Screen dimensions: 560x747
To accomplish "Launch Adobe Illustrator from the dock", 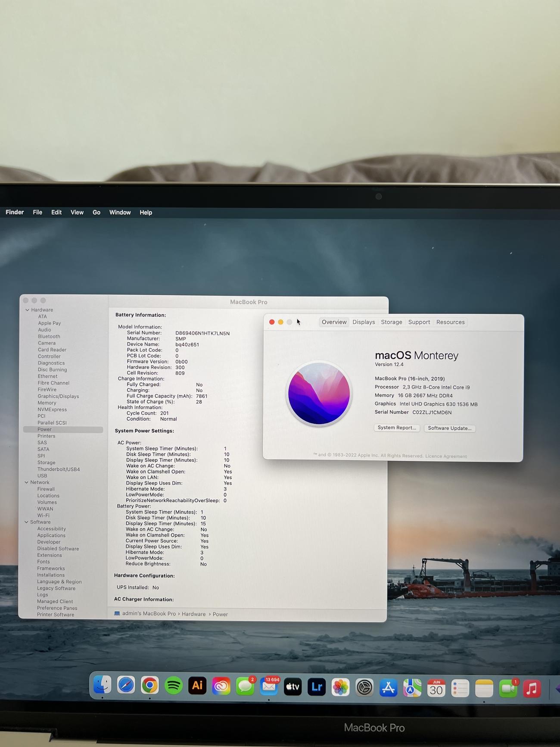I will 197,686.
